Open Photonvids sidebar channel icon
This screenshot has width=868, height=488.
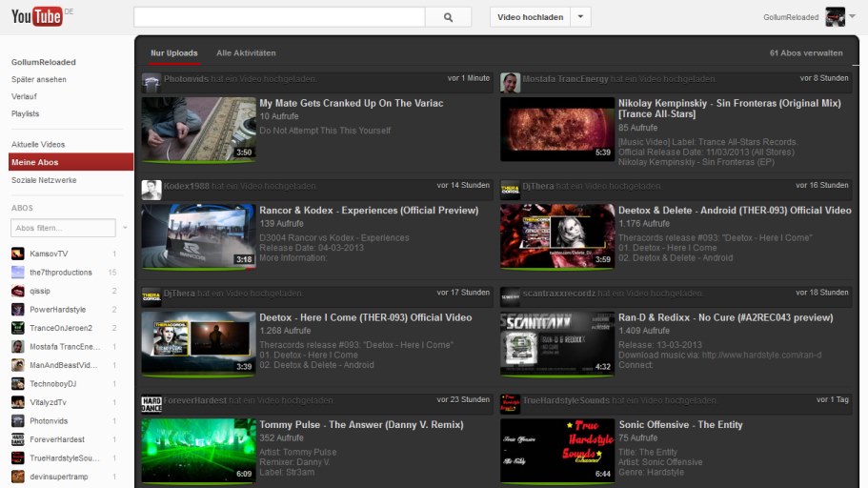point(18,421)
